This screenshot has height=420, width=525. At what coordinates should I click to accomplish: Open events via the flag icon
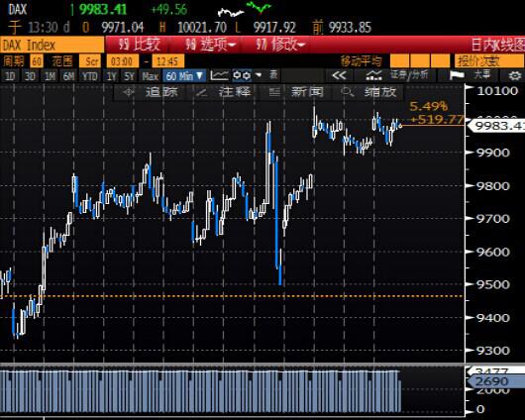(457, 75)
